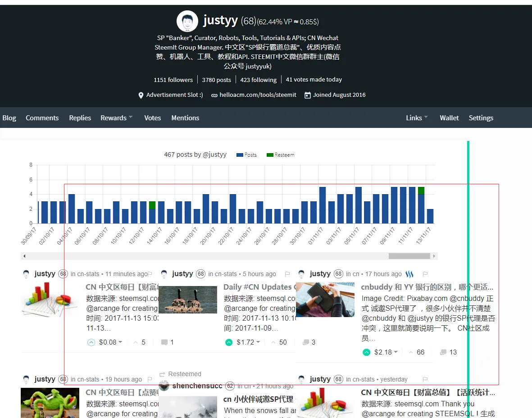View the 1151 followers list
This screenshot has height=418, width=532.
[x=173, y=80]
